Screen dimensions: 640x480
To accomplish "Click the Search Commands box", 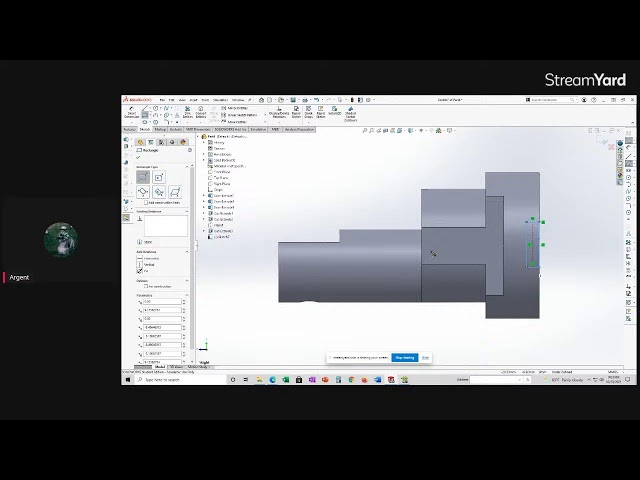I will (550, 100).
